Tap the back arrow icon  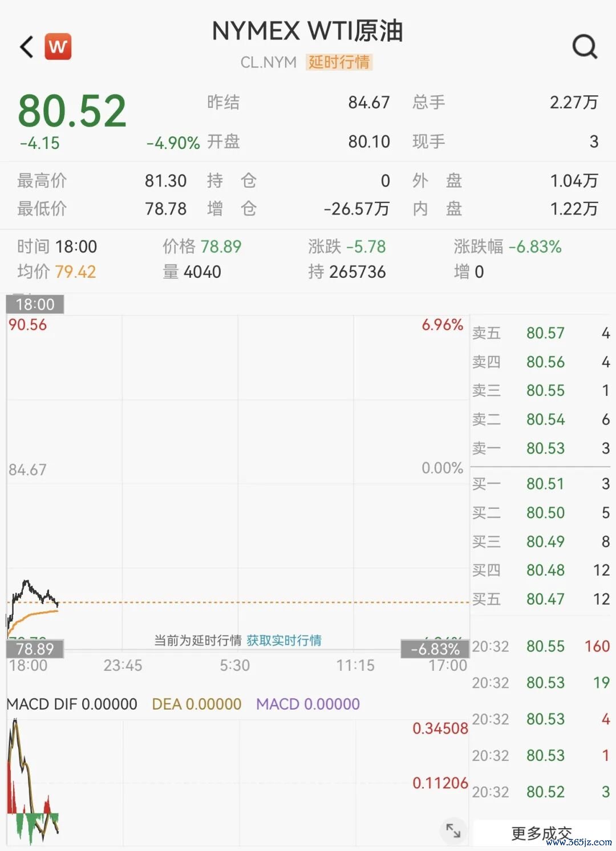pyautogui.click(x=26, y=47)
